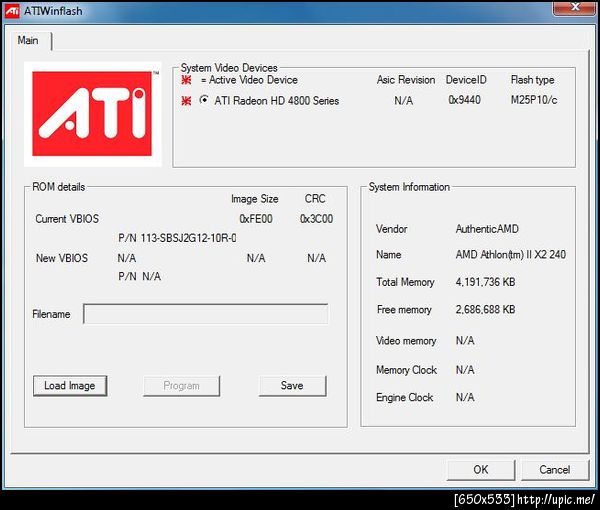Click the ROM details group title

coord(59,187)
